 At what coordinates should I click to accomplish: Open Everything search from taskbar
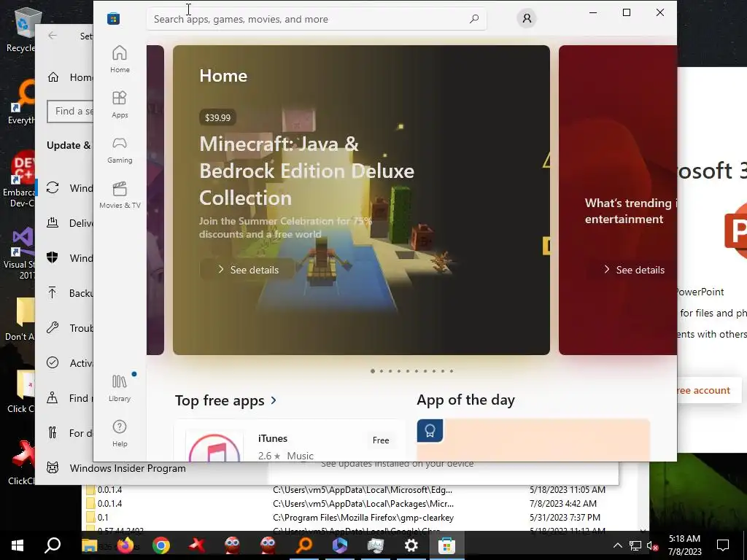[x=304, y=545]
